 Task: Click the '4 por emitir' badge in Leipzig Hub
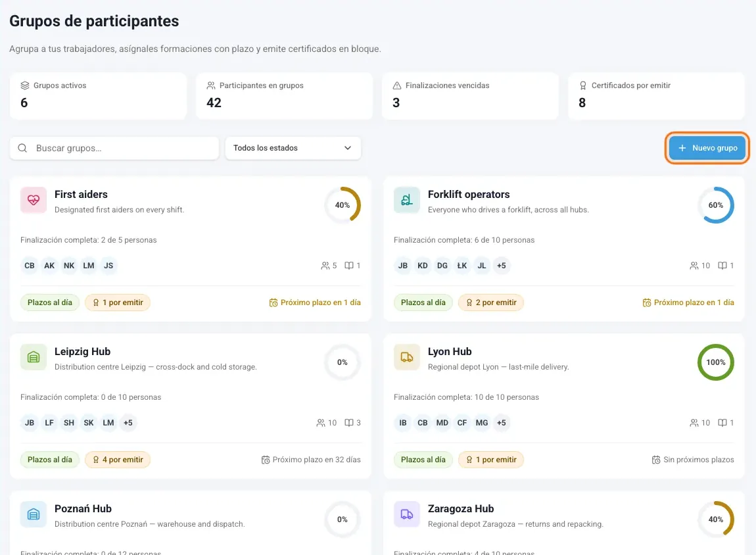pos(118,460)
